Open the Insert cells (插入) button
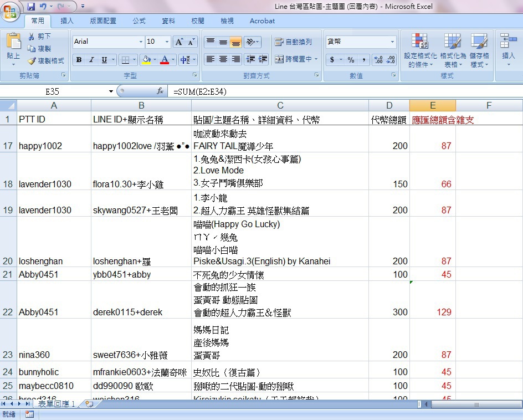 point(508,50)
